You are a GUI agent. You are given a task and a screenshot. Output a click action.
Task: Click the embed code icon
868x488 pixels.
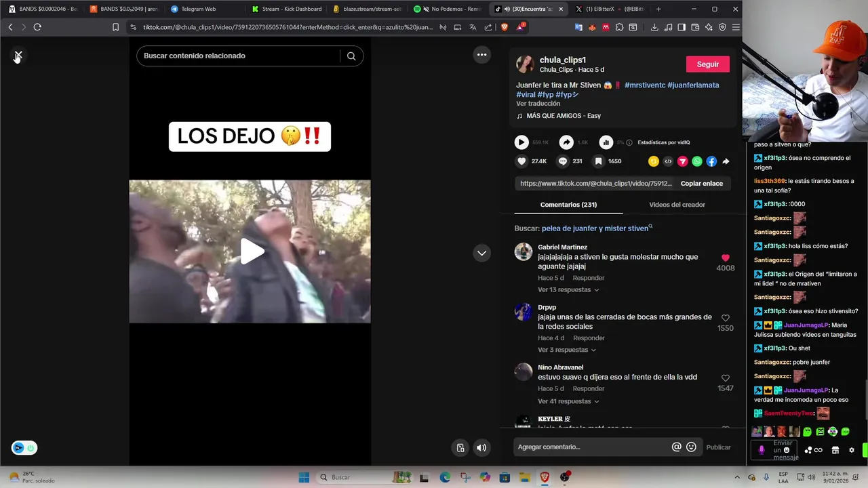pos(668,161)
